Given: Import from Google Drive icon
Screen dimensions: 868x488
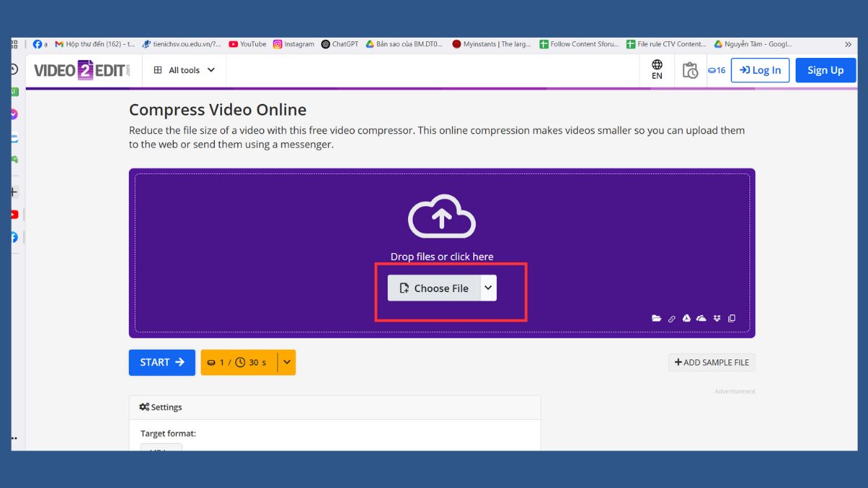Looking at the screenshot, I should point(686,318).
